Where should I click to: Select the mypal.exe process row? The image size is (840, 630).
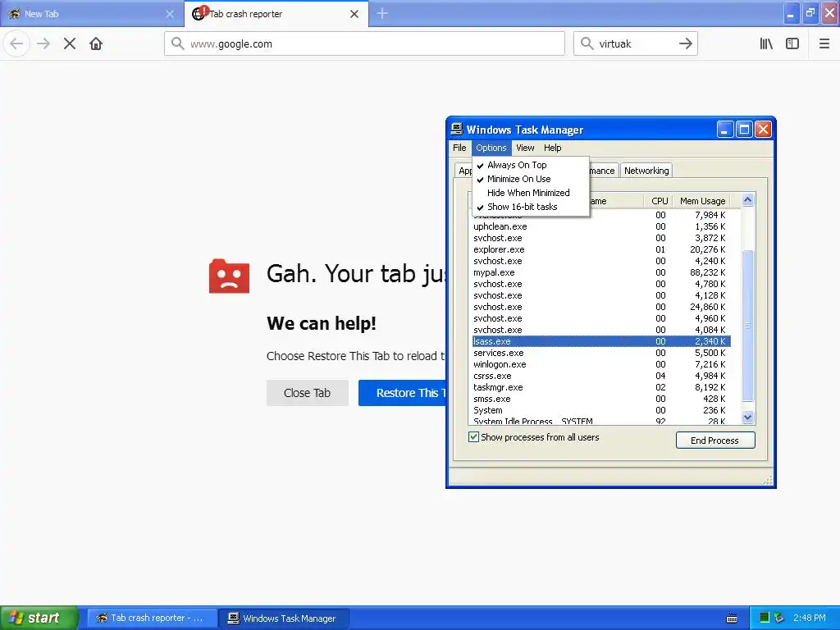[x=601, y=272]
